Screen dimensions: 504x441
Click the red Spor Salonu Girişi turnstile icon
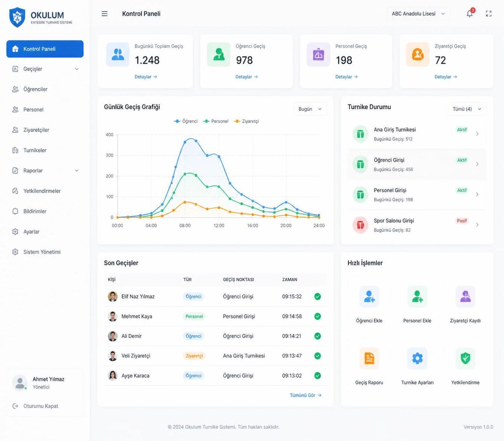[360, 225]
